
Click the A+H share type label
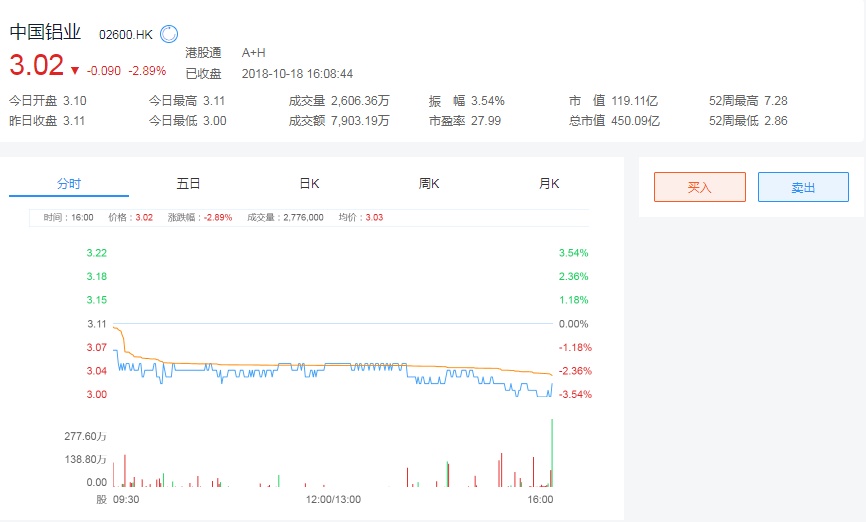(x=254, y=52)
